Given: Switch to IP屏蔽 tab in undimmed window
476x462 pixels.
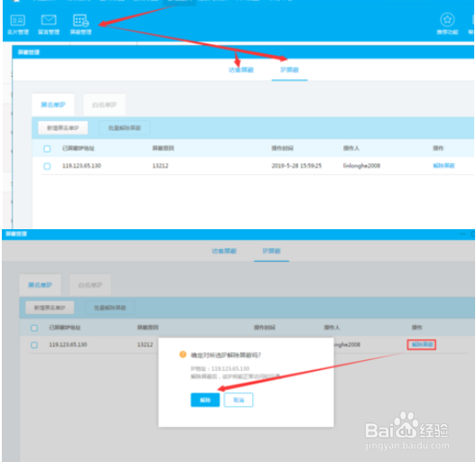Looking at the screenshot, I should click(290, 70).
